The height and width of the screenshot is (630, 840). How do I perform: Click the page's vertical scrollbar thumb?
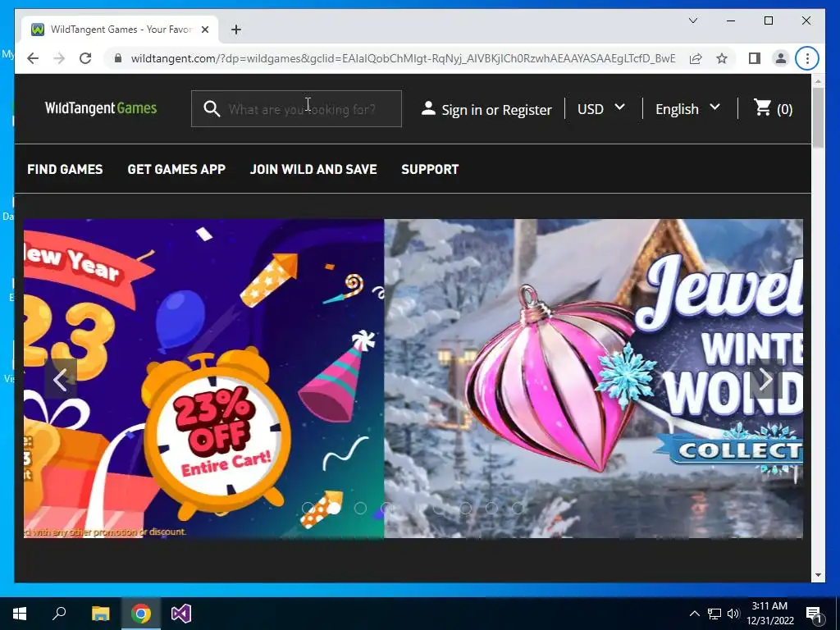click(x=818, y=117)
